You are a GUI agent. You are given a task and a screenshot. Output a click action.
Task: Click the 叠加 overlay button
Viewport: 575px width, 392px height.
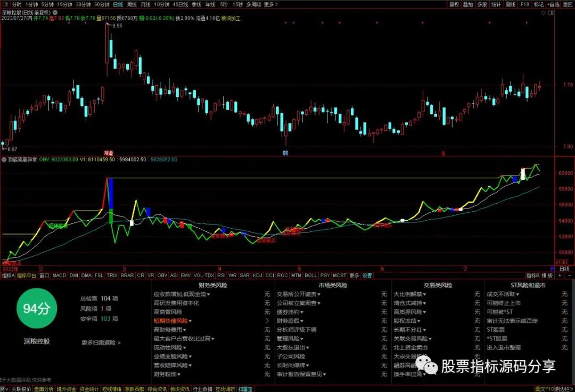(468, 4)
